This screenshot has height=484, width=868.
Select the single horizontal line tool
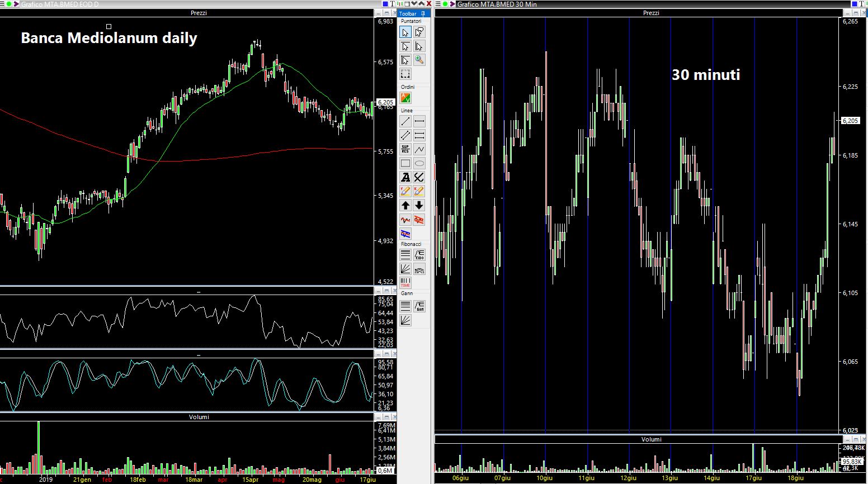click(419, 121)
